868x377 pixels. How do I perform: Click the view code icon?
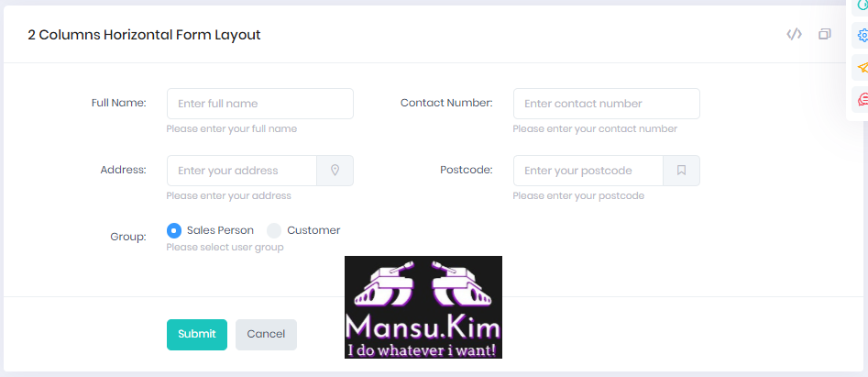tap(794, 35)
